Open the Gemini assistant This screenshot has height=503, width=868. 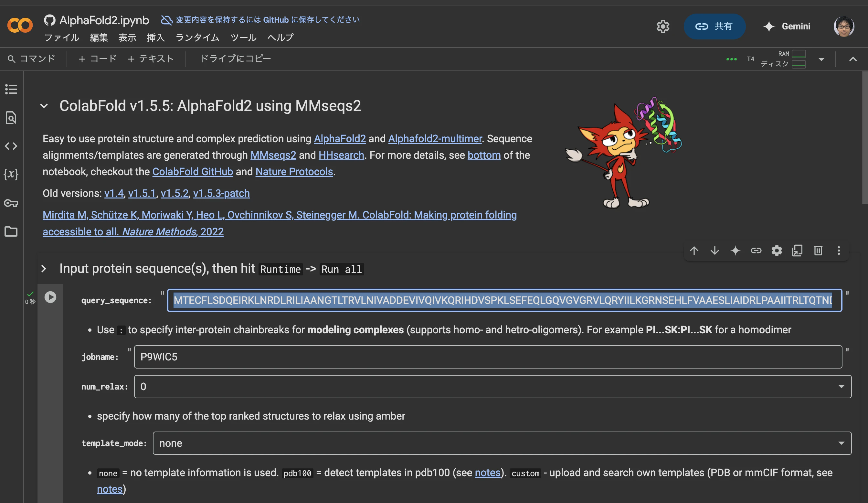786,26
